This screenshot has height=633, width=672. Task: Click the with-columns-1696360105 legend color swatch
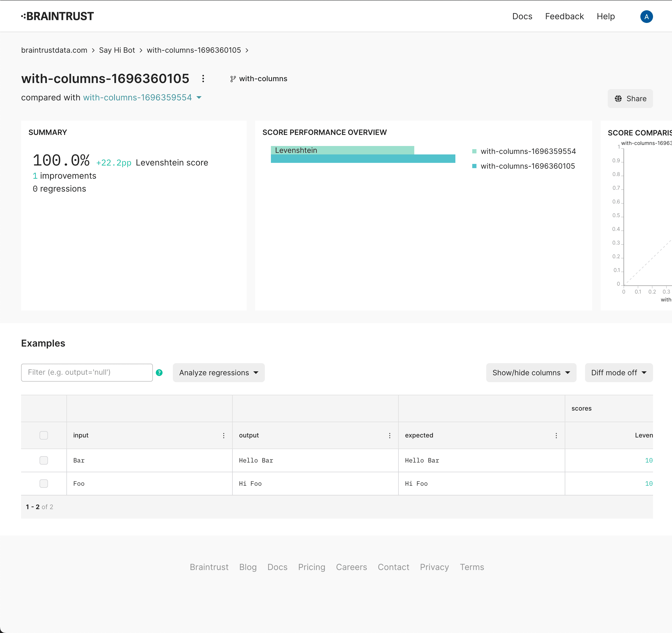pos(474,166)
